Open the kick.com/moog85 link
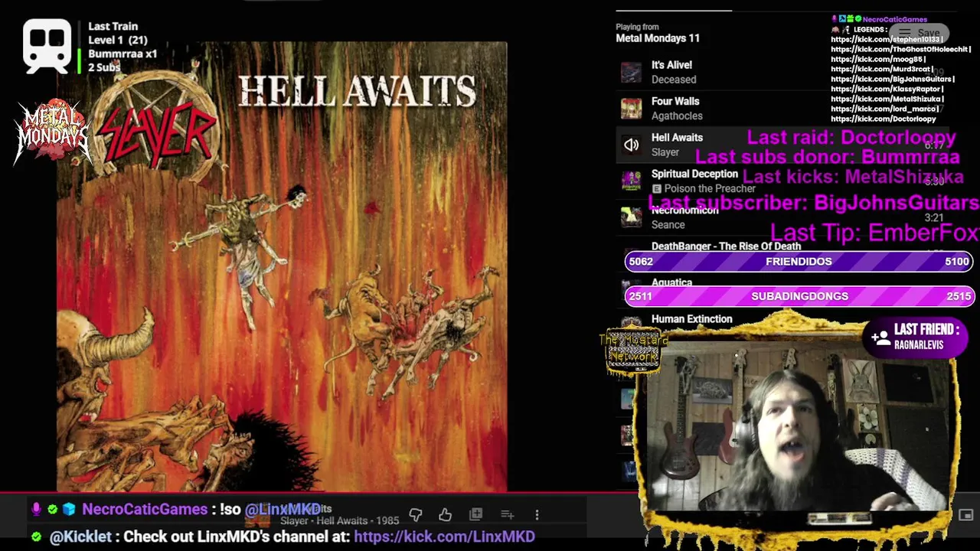This screenshot has height=551, width=980. coord(877,59)
